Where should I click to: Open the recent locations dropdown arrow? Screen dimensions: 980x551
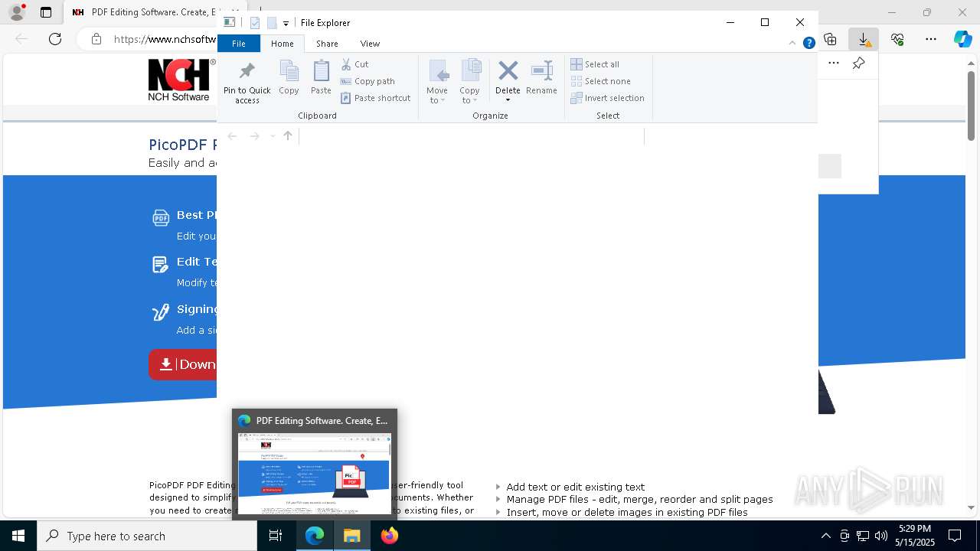273,136
